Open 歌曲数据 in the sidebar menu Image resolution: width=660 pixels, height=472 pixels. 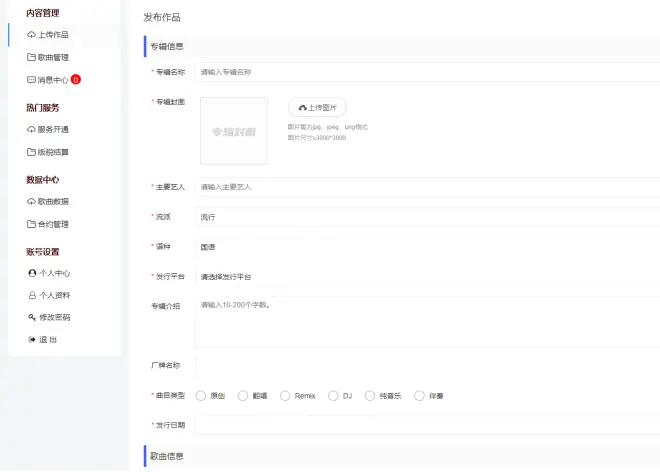[x=53, y=202]
